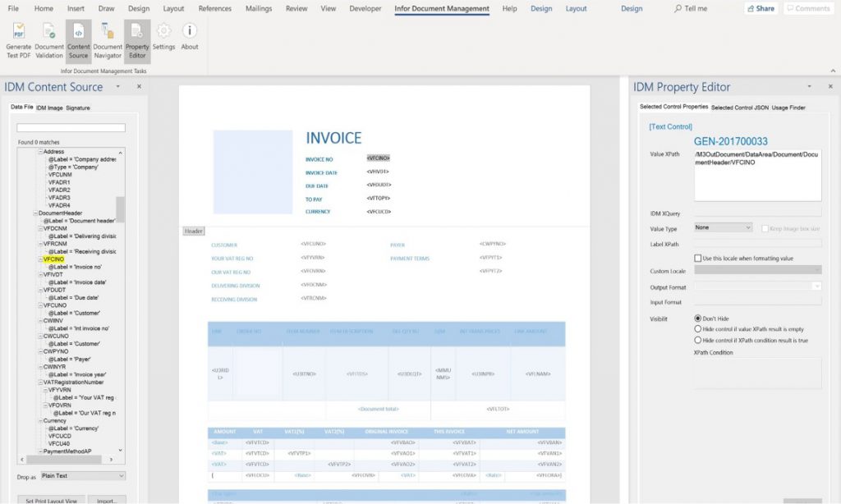
Task: Switch to the Mailings ribbon tab
Action: point(259,8)
